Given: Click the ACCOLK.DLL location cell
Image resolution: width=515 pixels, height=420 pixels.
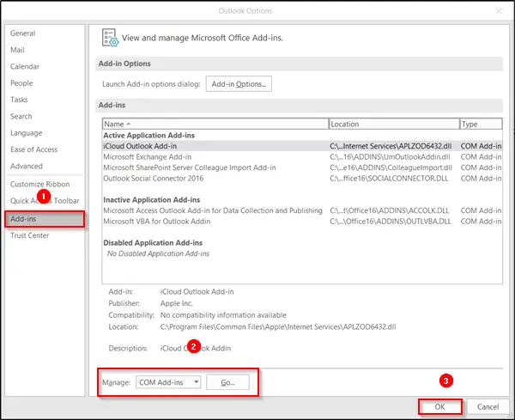Looking at the screenshot, I should pyautogui.click(x=389, y=210).
